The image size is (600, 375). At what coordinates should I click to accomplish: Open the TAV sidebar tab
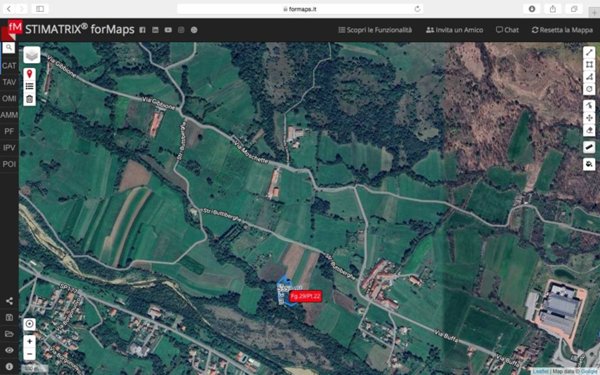point(9,82)
